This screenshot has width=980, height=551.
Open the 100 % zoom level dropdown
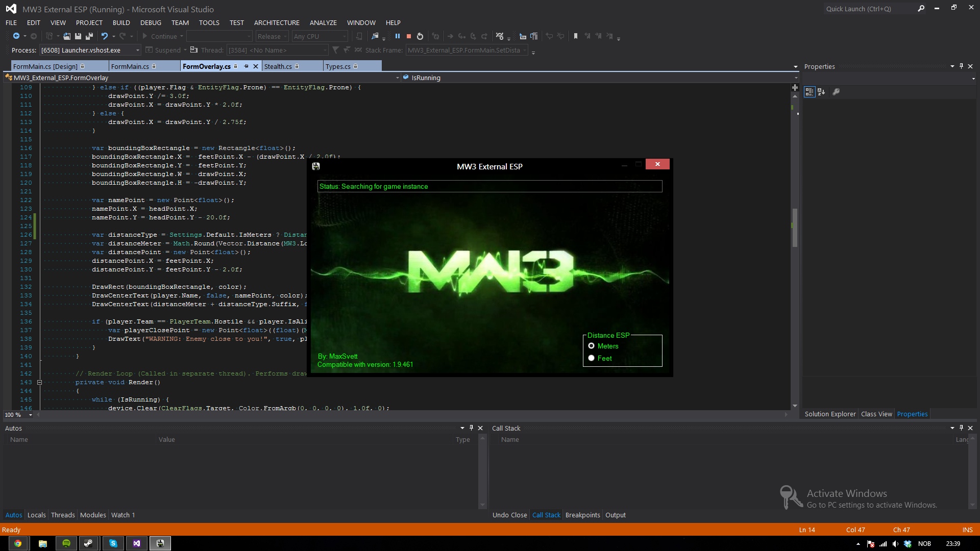point(19,415)
